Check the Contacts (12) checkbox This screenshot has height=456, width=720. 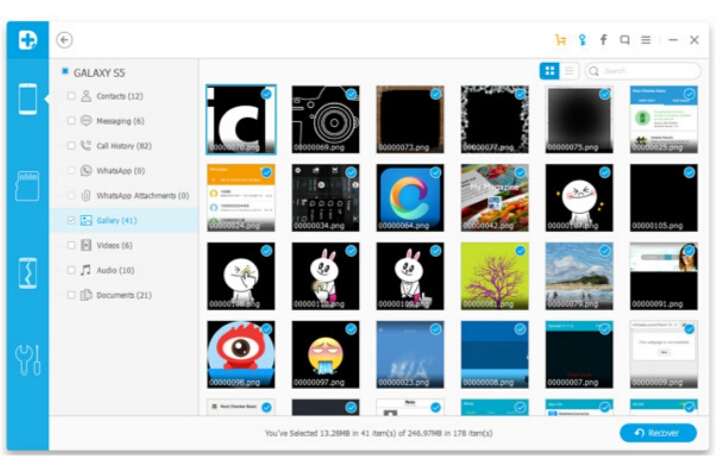[71, 96]
